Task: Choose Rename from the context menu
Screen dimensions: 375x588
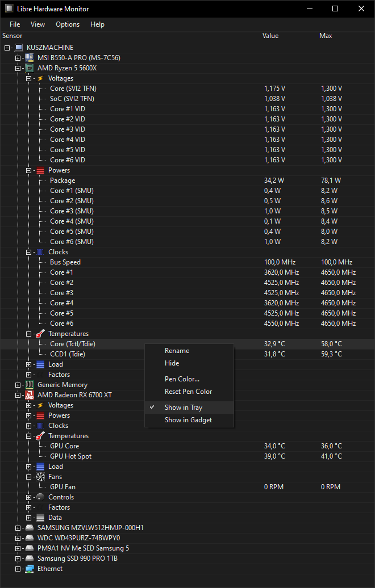Action: [x=177, y=351]
